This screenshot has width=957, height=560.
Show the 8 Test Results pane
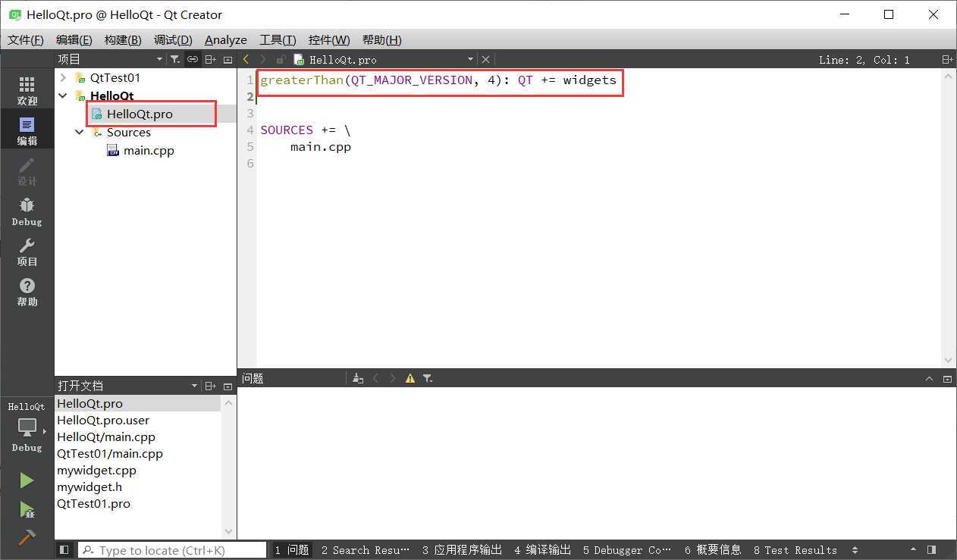coord(795,550)
